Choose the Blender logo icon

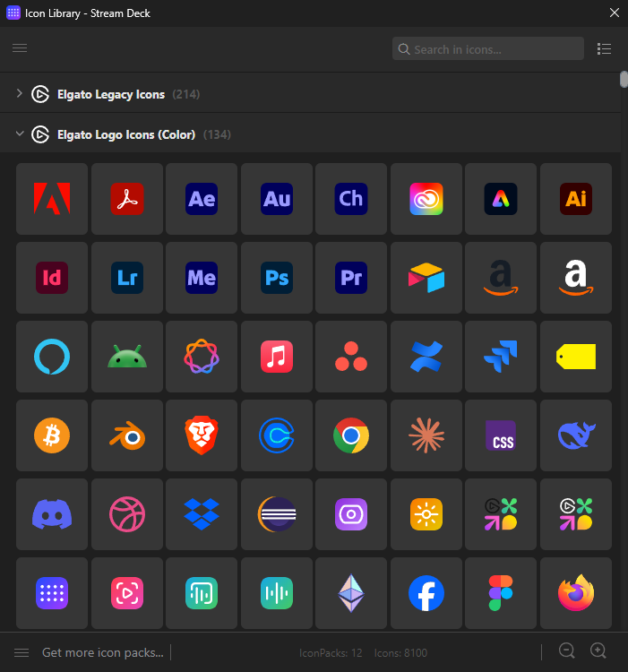pyautogui.click(x=127, y=435)
